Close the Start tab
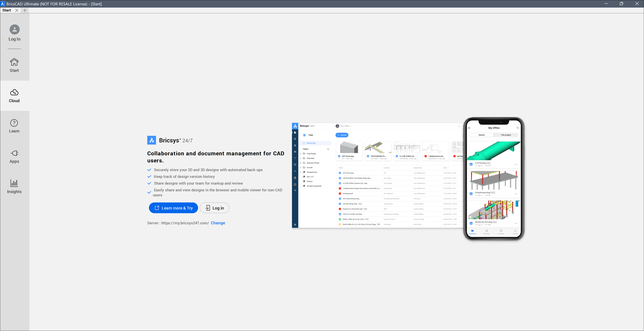 (17, 10)
